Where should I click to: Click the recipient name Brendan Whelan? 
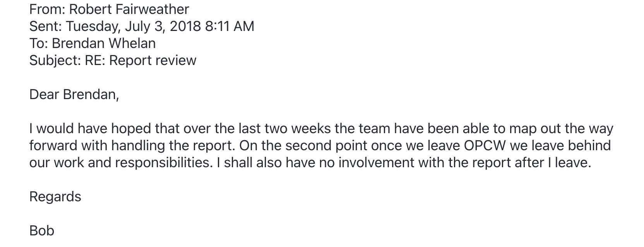click(104, 43)
